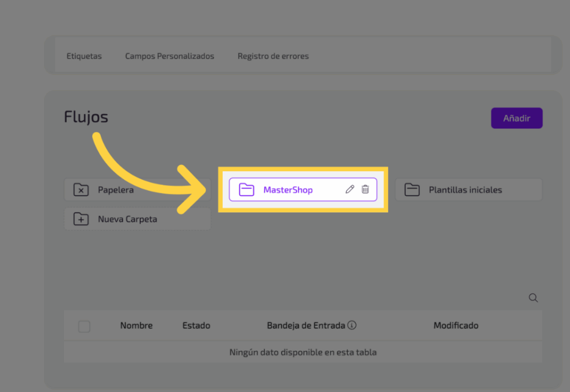Open table search with the magnifier icon

click(x=533, y=298)
